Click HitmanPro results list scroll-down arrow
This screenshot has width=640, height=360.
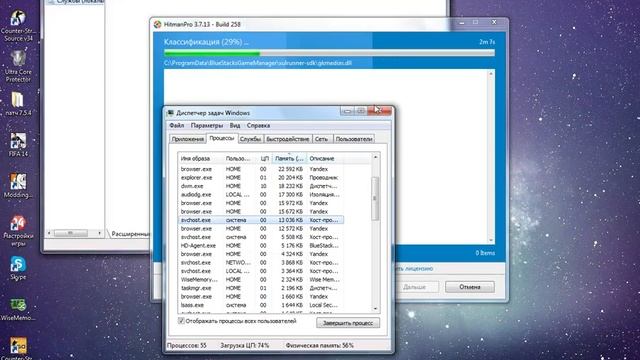pyautogui.click(x=491, y=240)
